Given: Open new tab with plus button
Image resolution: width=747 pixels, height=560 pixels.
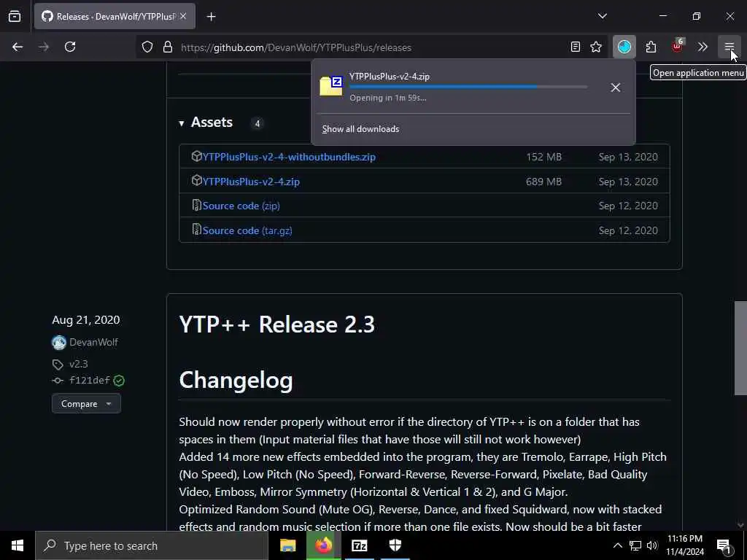Looking at the screenshot, I should click(211, 17).
